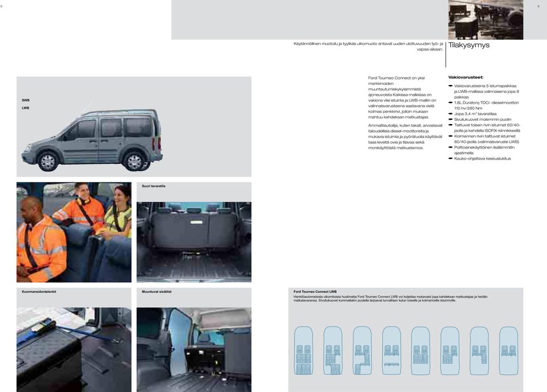Click the SWB label
This screenshot has width=547, height=392.
(x=26, y=100)
